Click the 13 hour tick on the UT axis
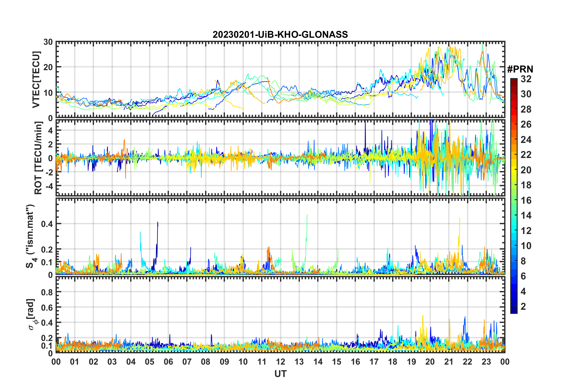 click(x=299, y=362)
